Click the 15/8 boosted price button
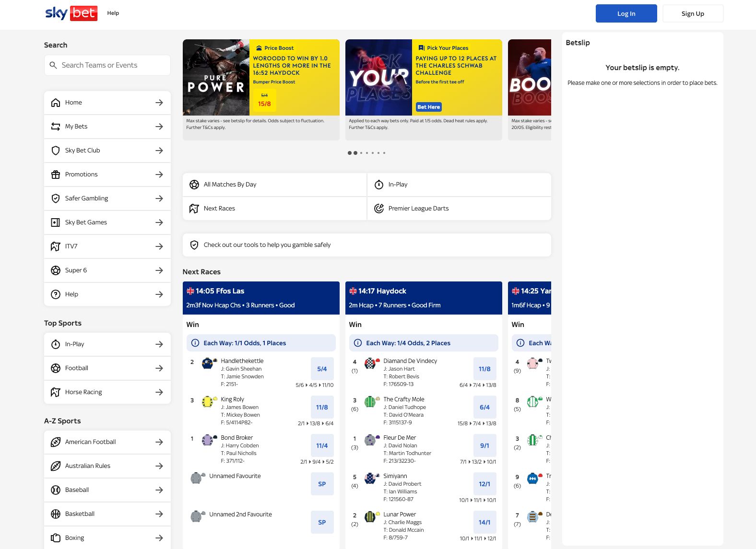 pos(264,100)
